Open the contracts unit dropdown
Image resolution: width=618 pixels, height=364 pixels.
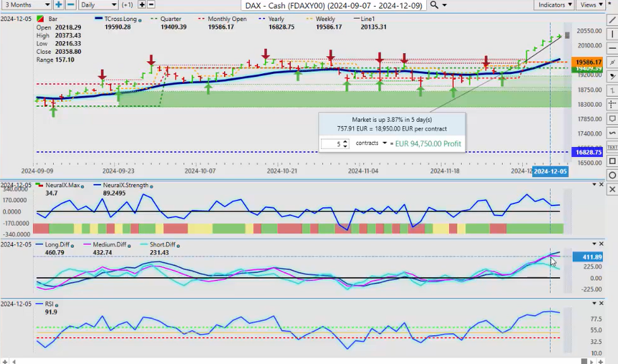coord(385,143)
